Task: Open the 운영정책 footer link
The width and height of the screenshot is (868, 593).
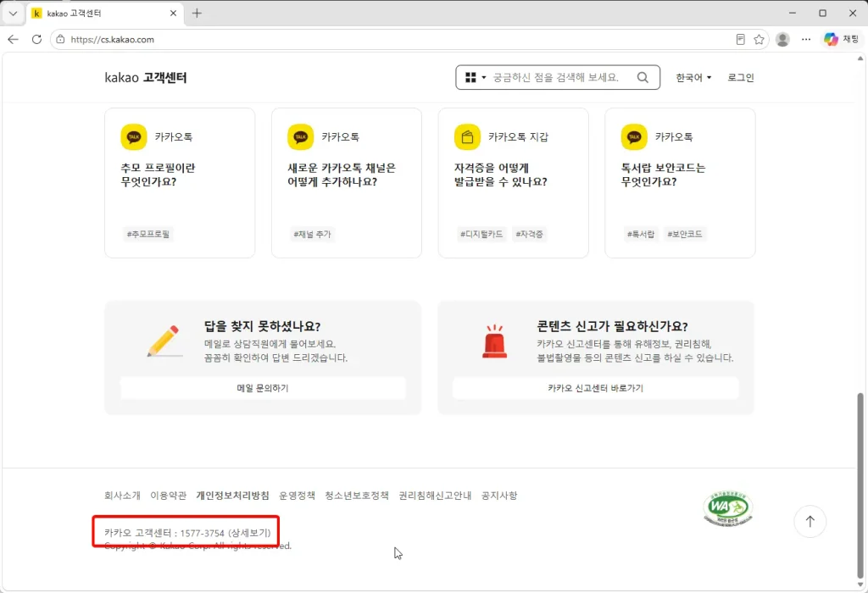Action: pos(297,495)
